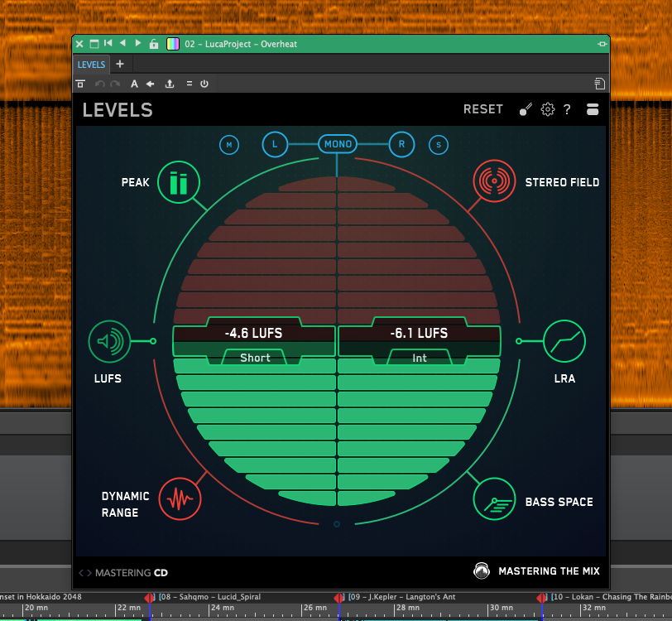Open the help question mark

[567, 110]
